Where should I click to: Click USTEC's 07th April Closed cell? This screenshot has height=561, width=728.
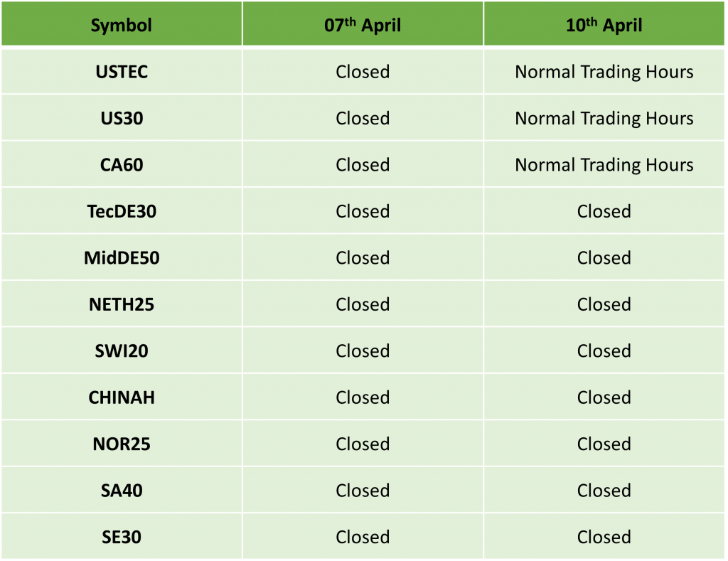(x=363, y=72)
